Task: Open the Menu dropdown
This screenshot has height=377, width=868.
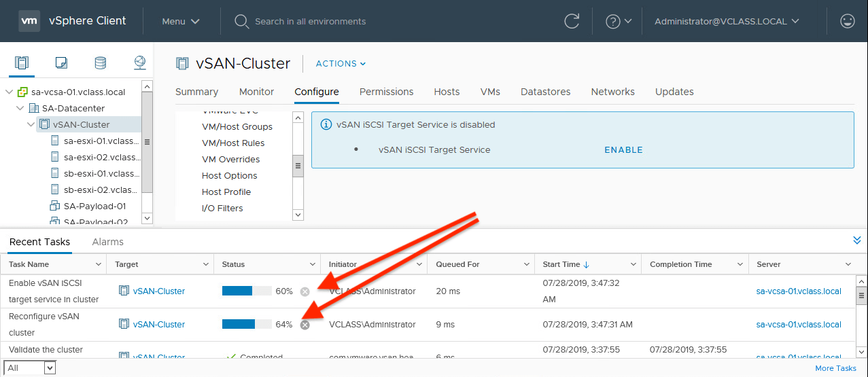Action: (x=181, y=21)
